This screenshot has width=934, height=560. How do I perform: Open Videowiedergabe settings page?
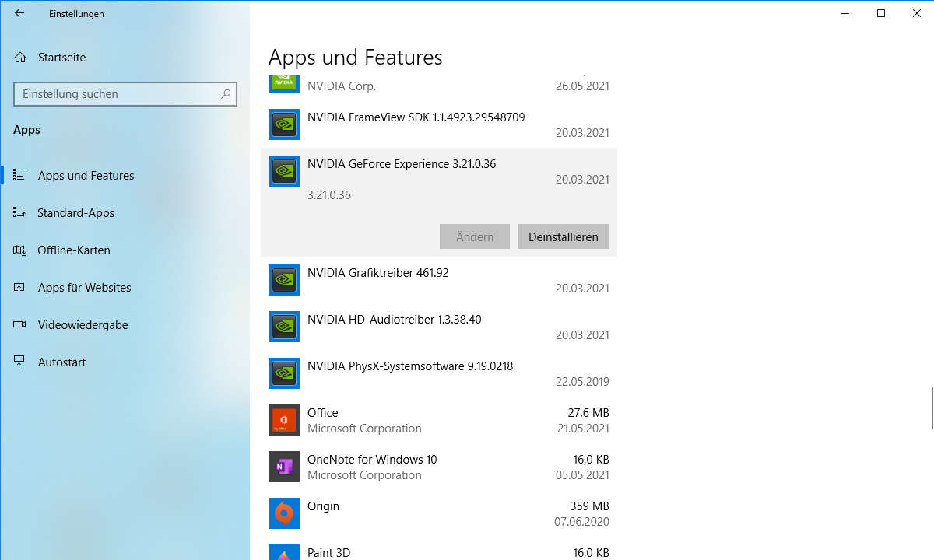tap(83, 325)
